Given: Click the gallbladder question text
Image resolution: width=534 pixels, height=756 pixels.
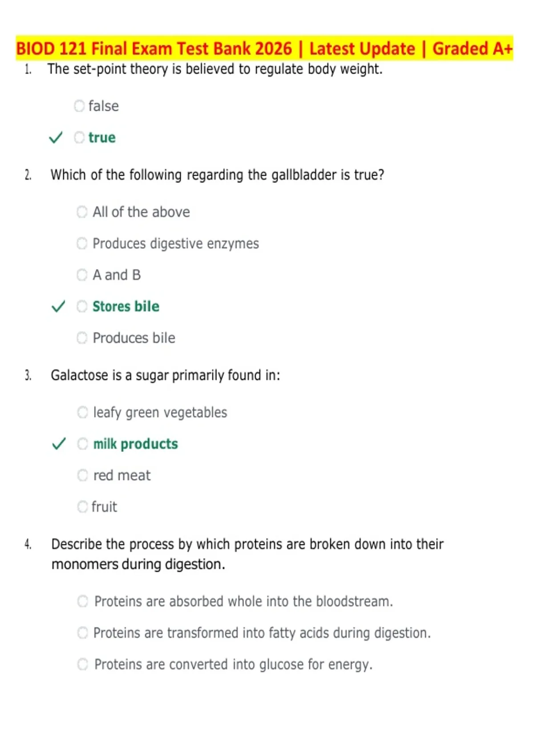Looking at the screenshot, I should (217, 175).
